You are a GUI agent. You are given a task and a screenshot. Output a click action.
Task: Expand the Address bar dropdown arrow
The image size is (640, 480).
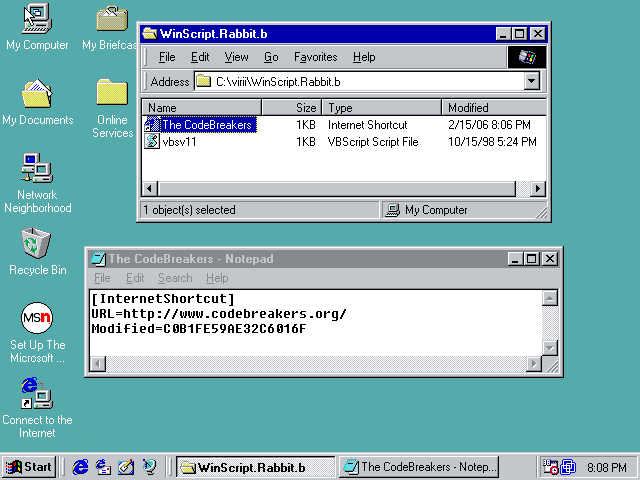coord(531,81)
